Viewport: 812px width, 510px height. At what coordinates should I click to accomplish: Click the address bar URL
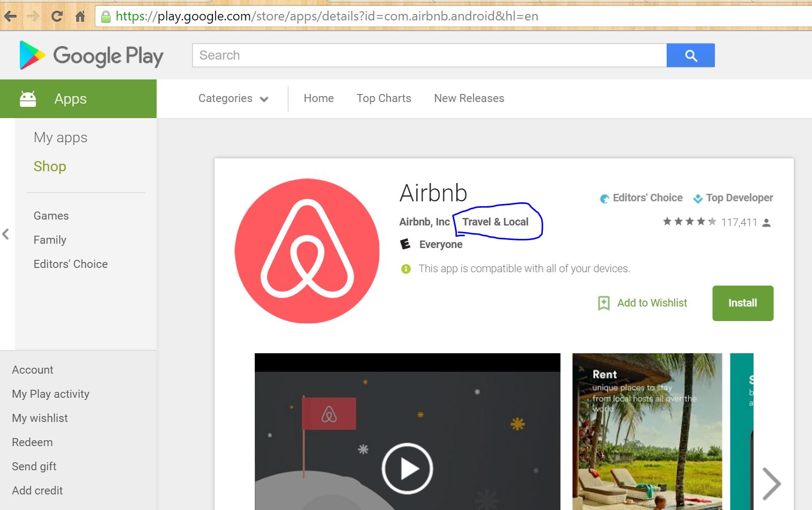click(x=327, y=16)
